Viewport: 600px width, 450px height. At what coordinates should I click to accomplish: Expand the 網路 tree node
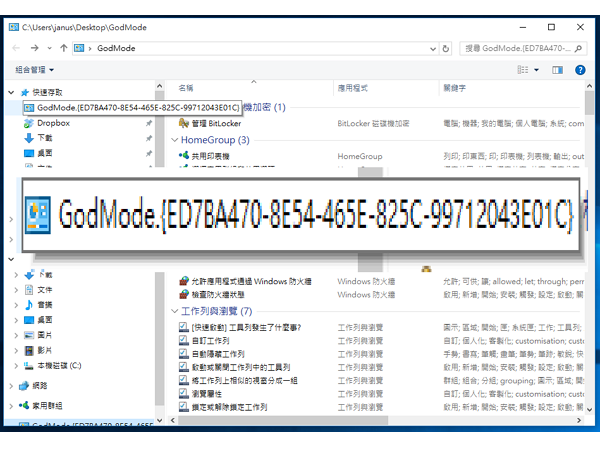pos(11,386)
